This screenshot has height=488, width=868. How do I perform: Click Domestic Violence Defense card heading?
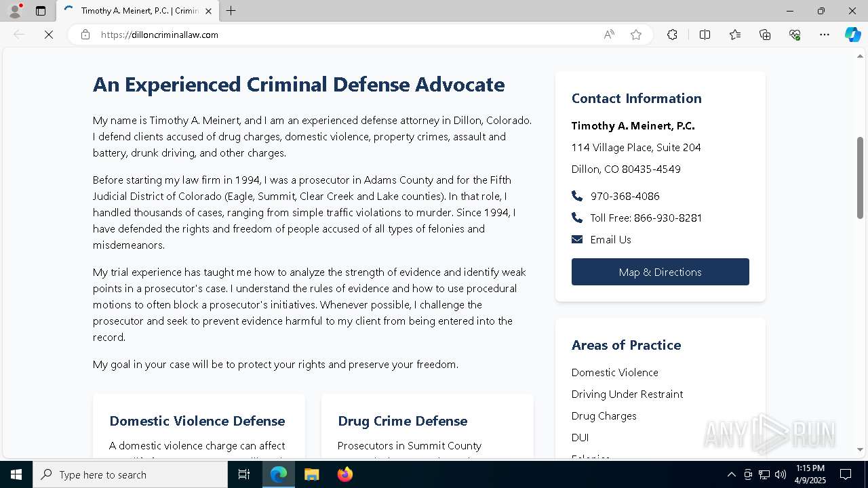tap(197, 421)
